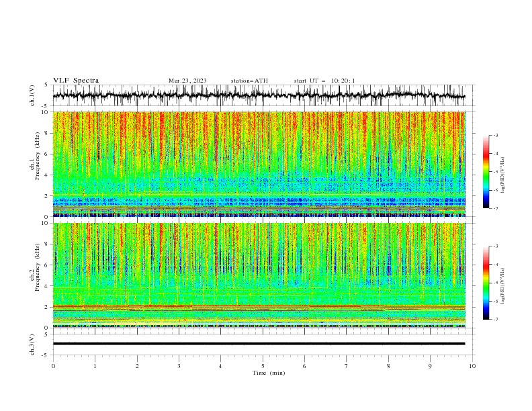Click the "9" tick on Time axis
532x411 pixels.
tap(430, 366)
